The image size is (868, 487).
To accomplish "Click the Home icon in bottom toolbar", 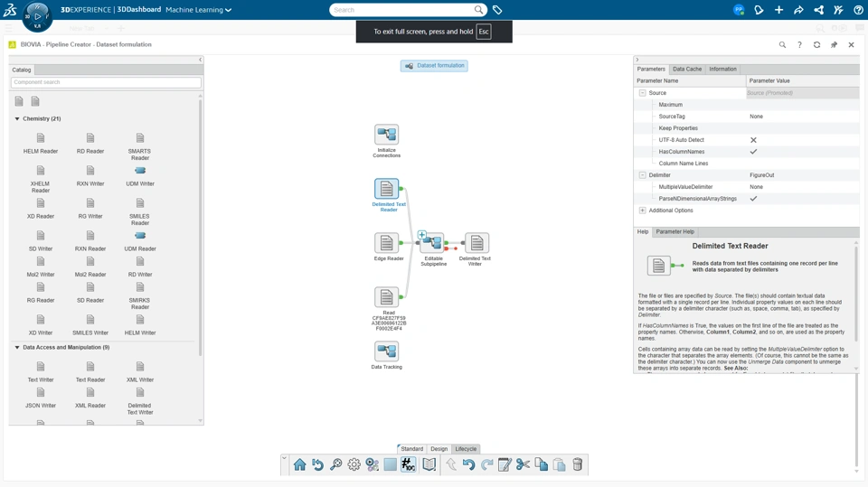I will pyautogui.click(x=299, y=464).
